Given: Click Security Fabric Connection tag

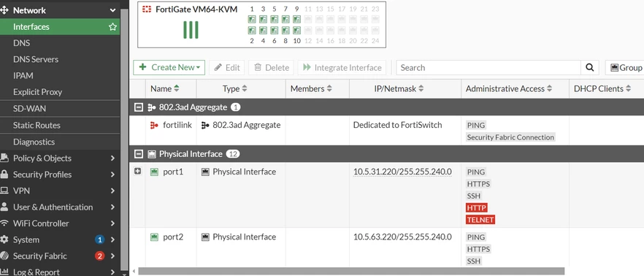Looking at the screenshot, I should 510,137.
